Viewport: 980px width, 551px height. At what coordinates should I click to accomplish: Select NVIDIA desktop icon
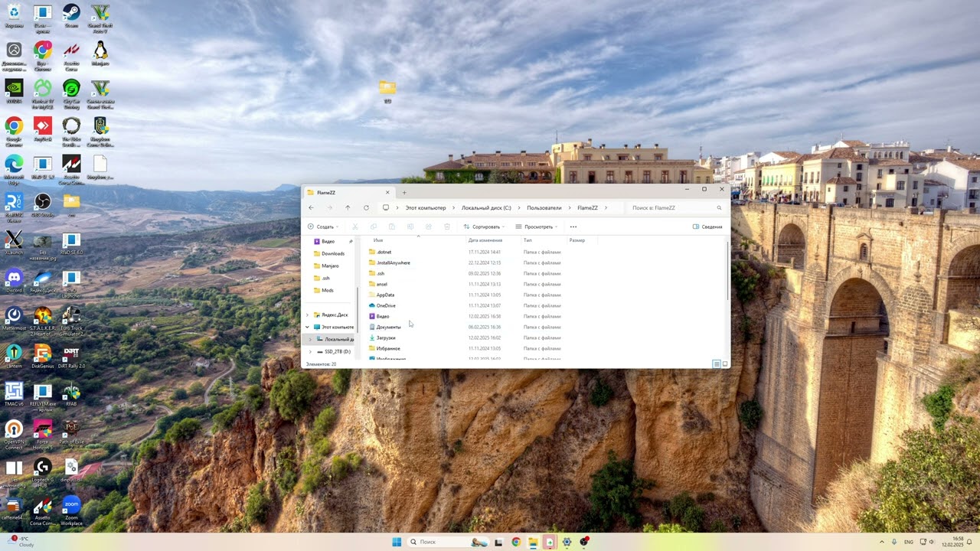pos(14,92)
